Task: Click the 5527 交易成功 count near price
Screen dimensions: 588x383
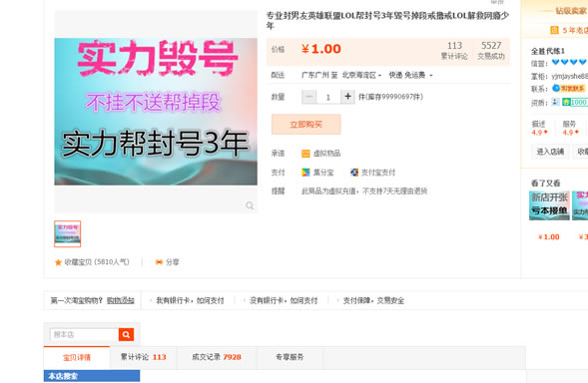Action: click(x=491, y=51)
